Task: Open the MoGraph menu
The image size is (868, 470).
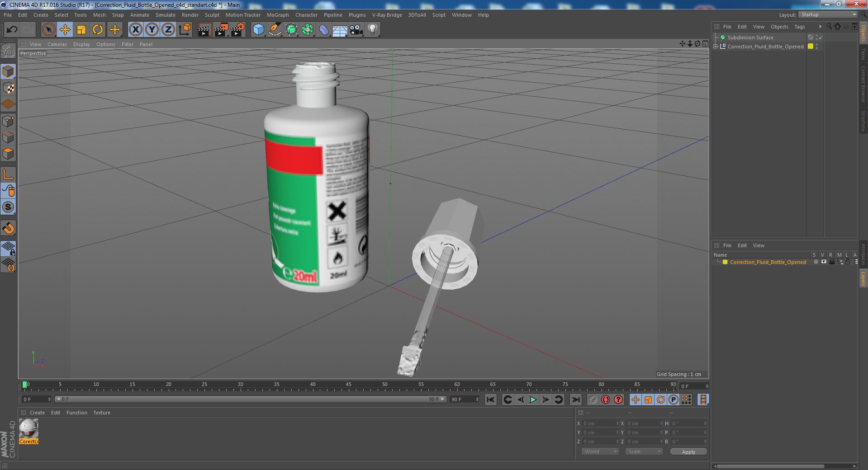Action: pos(278,15)
